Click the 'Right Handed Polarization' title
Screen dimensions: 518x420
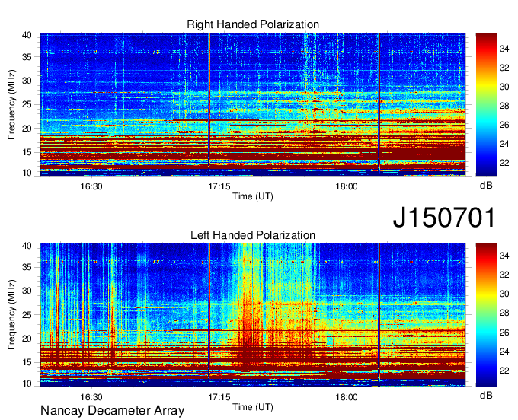(253, 24)
